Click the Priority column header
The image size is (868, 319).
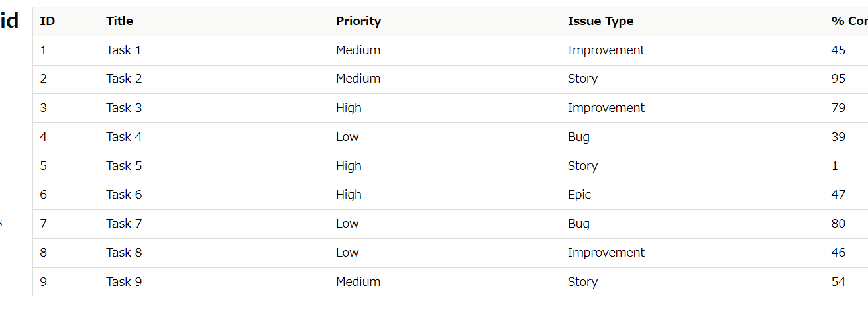click(x=358, y=21)
